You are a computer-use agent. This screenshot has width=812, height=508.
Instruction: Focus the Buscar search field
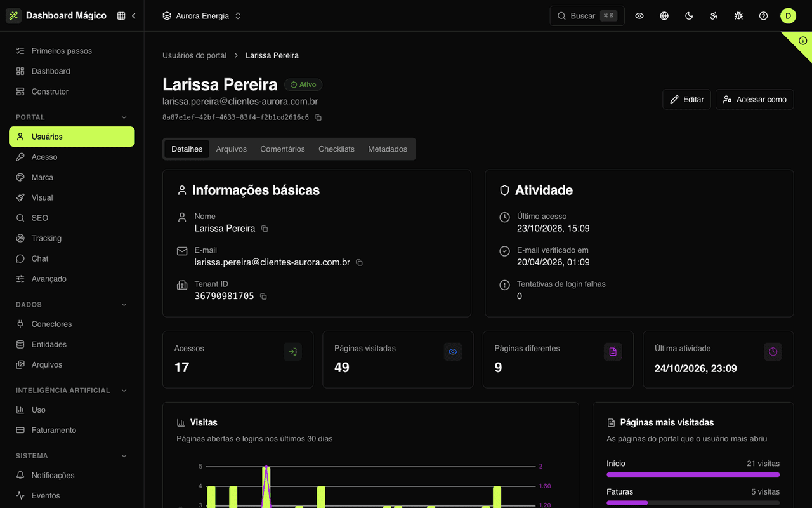tap(587, 16)
